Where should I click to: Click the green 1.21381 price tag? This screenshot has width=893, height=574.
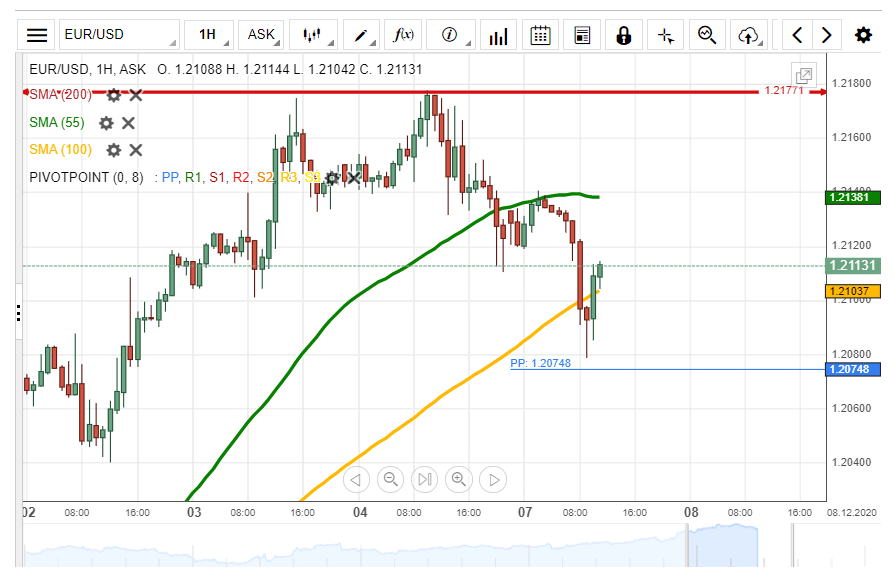pos(853,198)
